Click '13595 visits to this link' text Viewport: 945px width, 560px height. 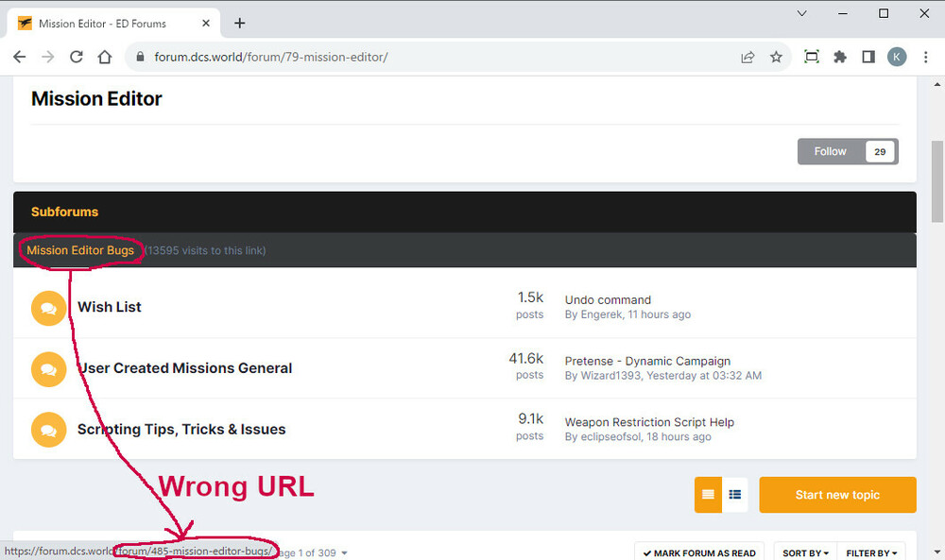click(x=205, y=250)
